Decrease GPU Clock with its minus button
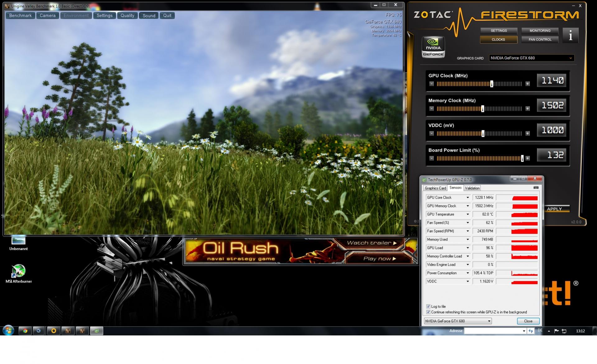 click(x=431, y=84)
